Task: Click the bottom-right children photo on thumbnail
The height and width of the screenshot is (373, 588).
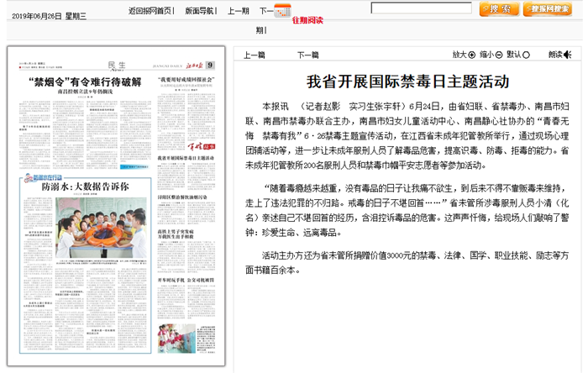Action: coord(176,339)
